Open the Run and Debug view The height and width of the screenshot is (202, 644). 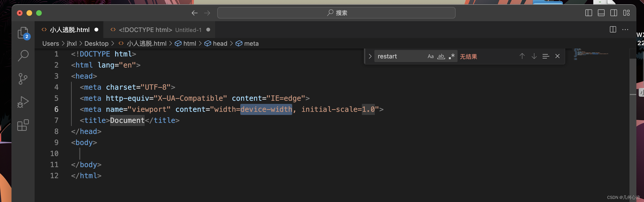click(23, 102)
